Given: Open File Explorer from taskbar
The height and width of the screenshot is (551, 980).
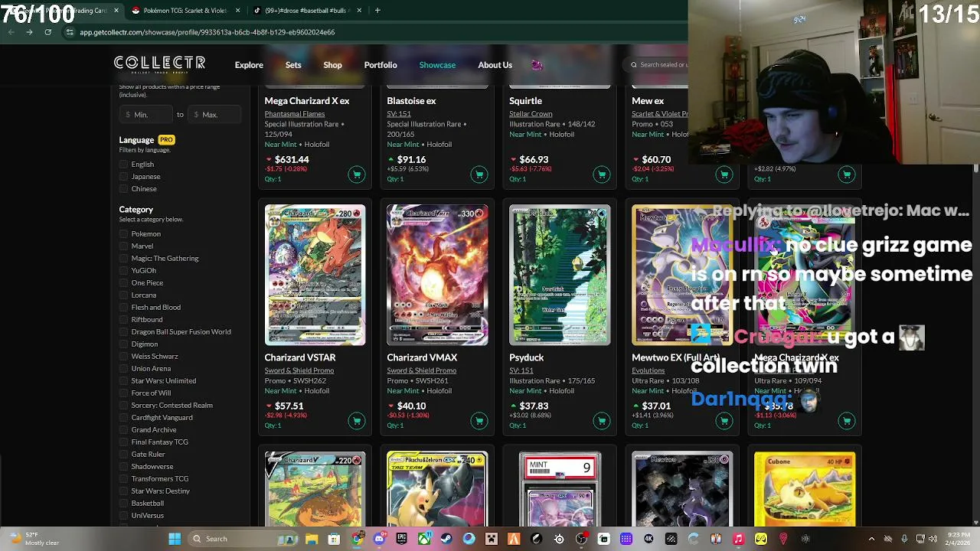Looking at the screenshot, I should pyautogui.click(x=312, y=539).
